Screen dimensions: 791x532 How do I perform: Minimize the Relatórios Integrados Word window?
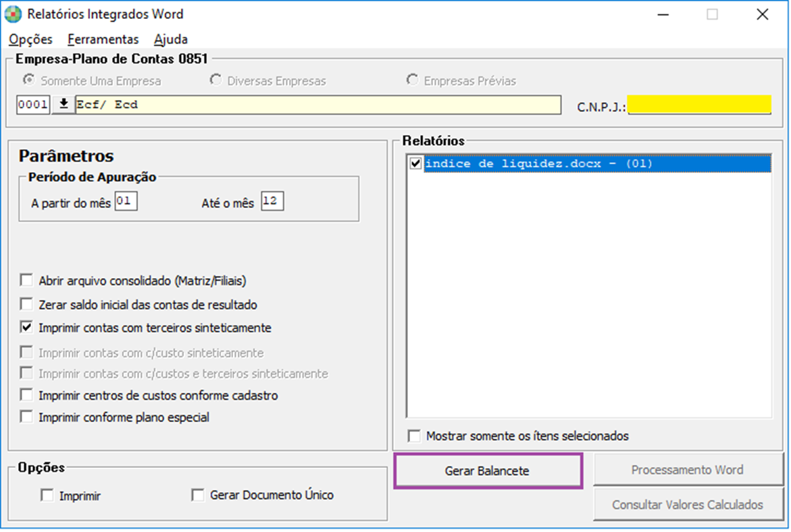[663, 15]
